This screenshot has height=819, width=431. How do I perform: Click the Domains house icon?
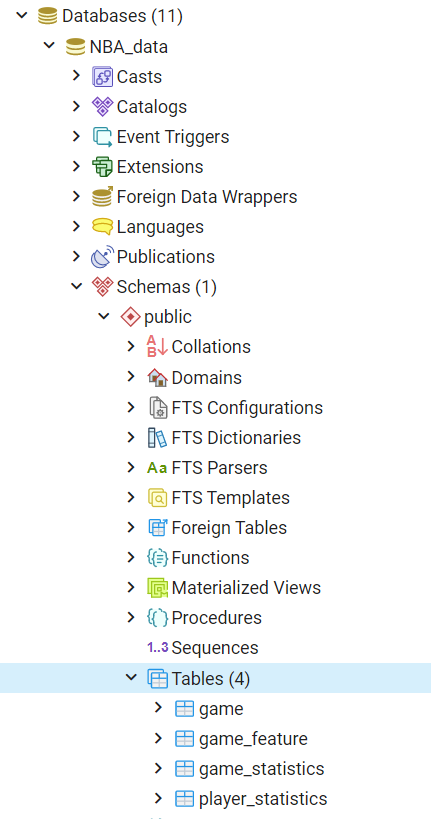(157, 378)
